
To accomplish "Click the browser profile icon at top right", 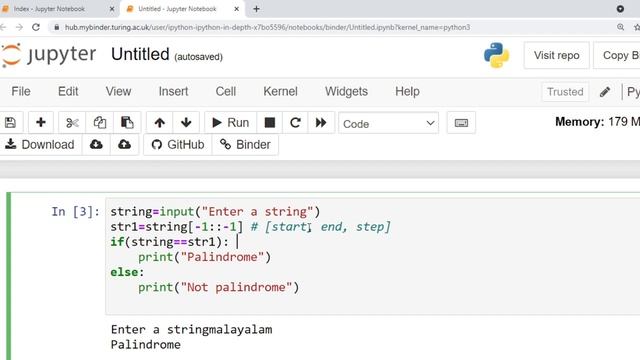I will tap(620, 9).
